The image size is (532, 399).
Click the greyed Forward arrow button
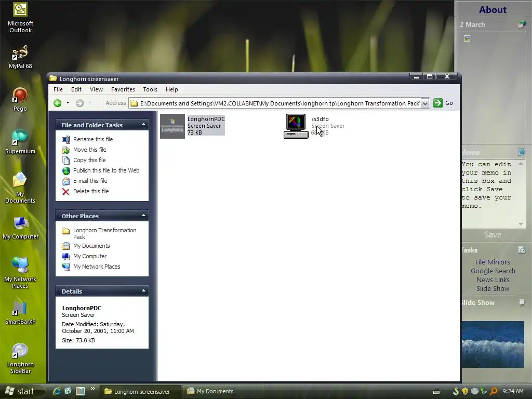click(79, 103)
